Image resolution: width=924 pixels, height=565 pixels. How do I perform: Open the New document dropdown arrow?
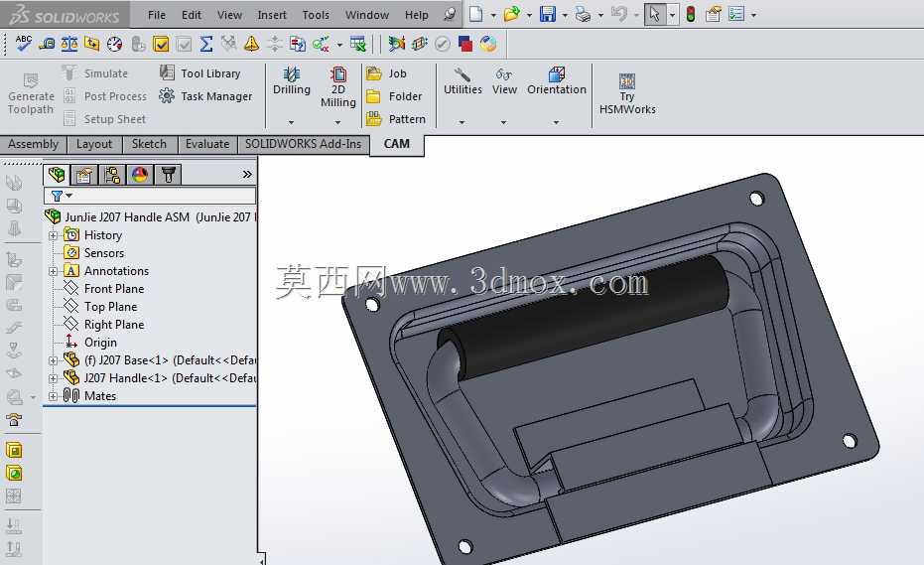pos(493,15)
